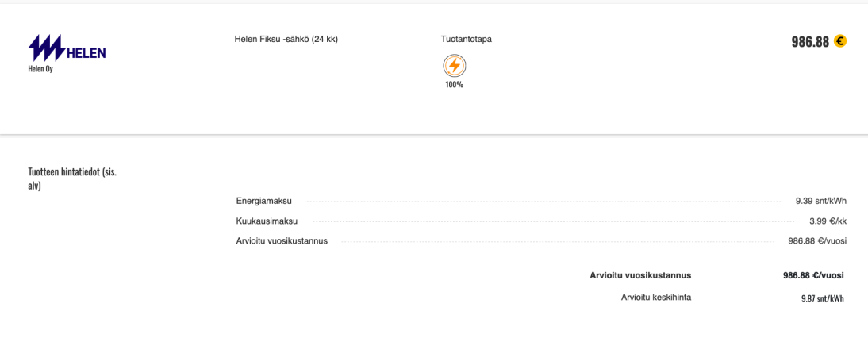Click the 9.39 snt/kWh energy price value

click(x=821, y=201)
